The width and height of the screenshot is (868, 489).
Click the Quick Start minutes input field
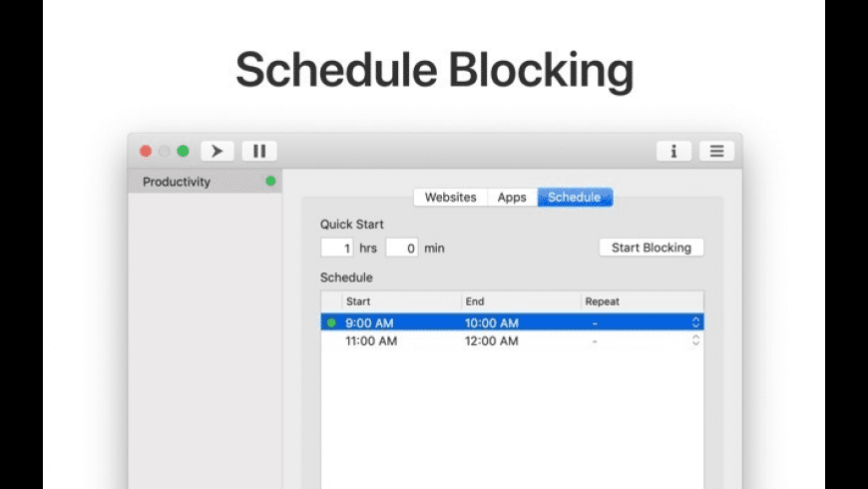402,247
